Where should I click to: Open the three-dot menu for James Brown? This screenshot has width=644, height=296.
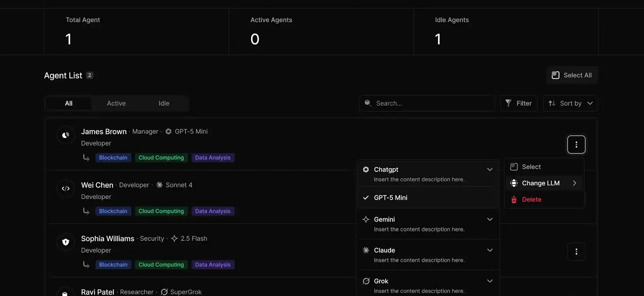(576, 145)
